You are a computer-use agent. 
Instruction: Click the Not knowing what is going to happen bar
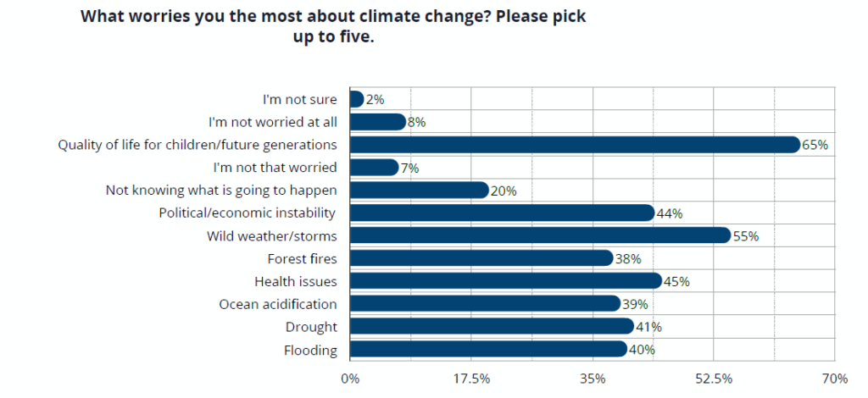(418, 190)
